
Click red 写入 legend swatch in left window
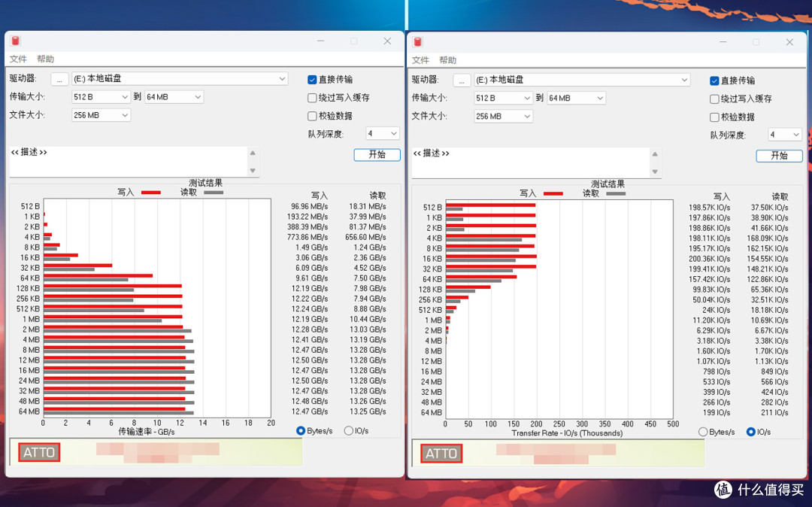(x=150, y=192)
